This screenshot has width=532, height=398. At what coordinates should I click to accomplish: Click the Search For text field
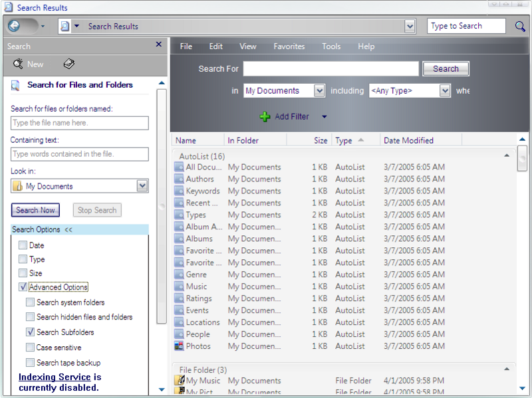(331, 68)
